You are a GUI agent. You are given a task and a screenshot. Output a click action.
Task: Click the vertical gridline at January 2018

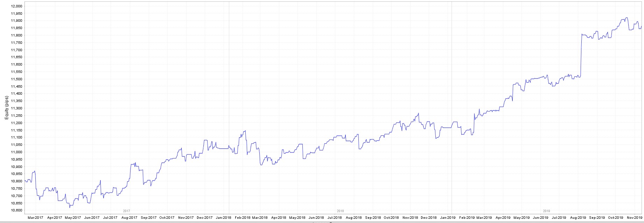point(229,105)
